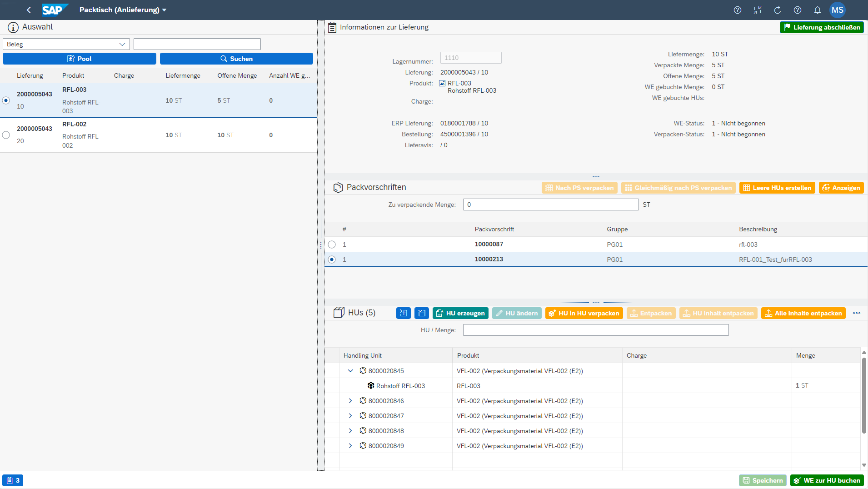Expand handling unit 8000020847
Image resolution: width=868 pixels, height=489 pixels.
[350, 416]
